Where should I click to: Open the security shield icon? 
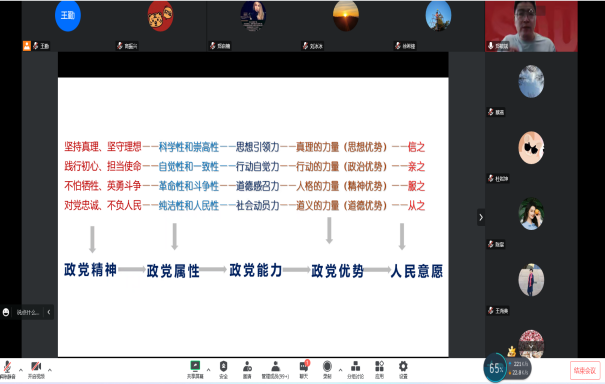[223, 370]
